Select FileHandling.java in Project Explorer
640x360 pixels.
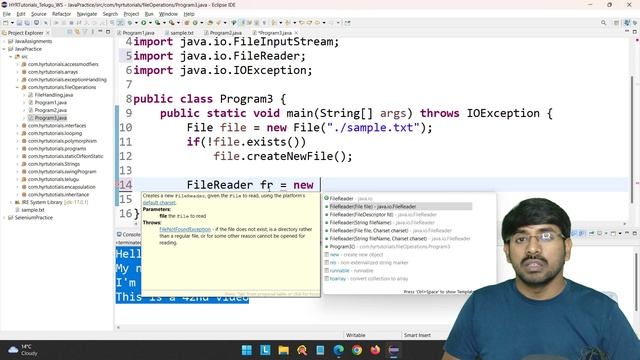coord(53,95)
